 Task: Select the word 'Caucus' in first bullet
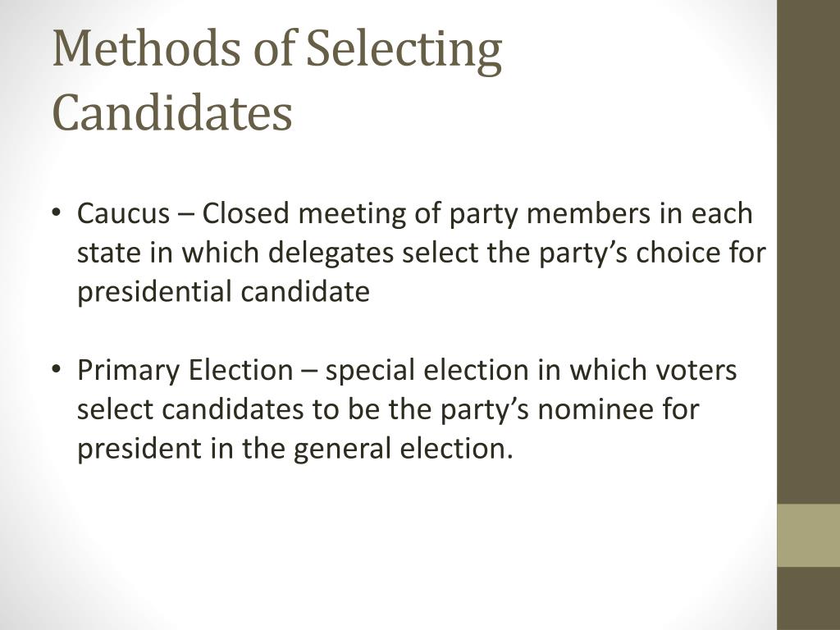123,213
